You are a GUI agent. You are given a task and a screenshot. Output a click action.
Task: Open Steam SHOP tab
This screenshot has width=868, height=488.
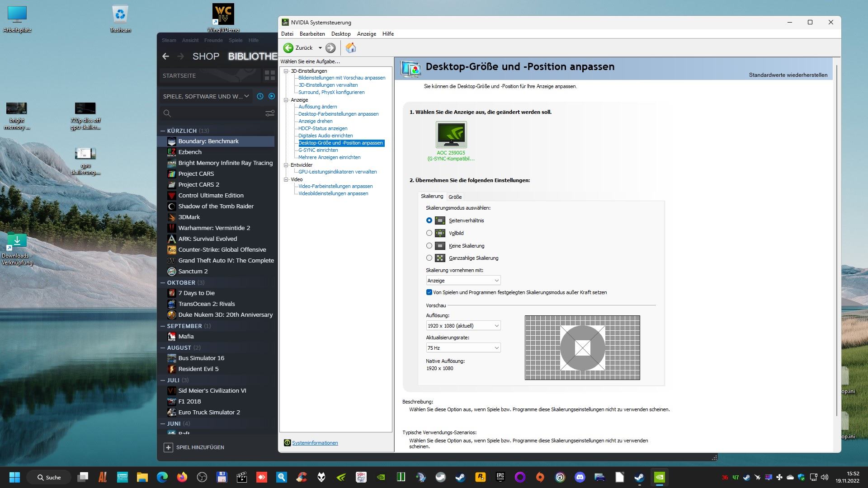click(x=206, y=56)
